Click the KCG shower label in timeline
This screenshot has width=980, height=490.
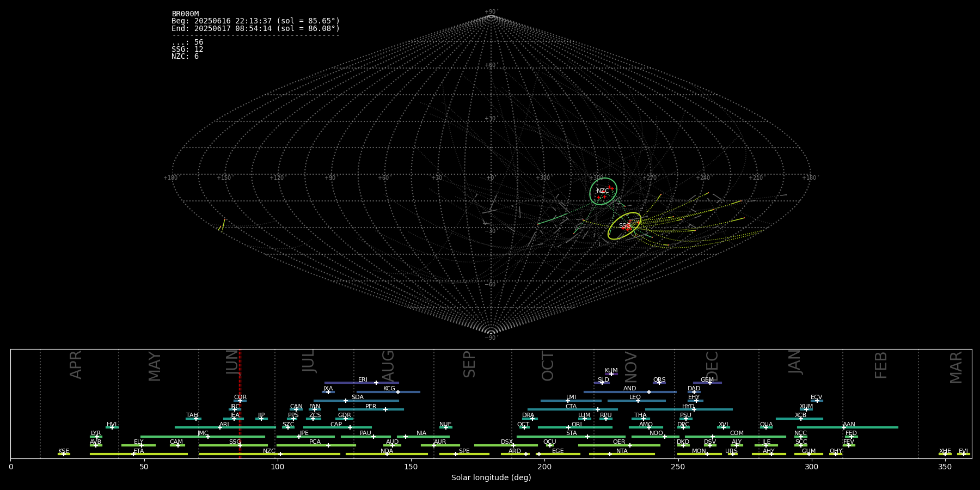(x=389, y=389)
